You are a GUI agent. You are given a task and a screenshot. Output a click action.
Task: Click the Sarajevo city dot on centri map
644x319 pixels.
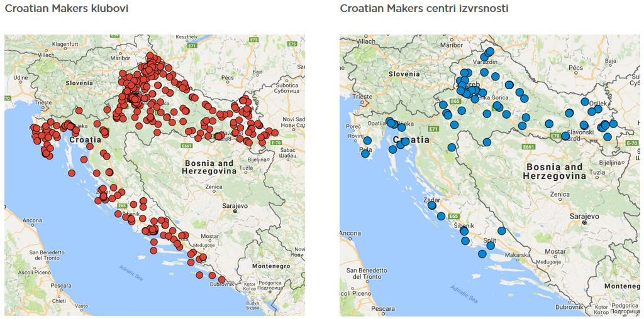click(584, 222)
